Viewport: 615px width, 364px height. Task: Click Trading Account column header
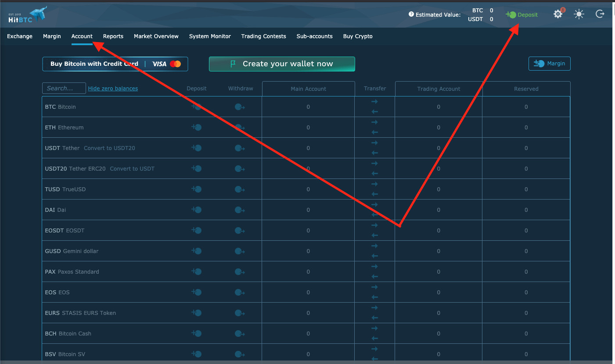click(439, 89)
